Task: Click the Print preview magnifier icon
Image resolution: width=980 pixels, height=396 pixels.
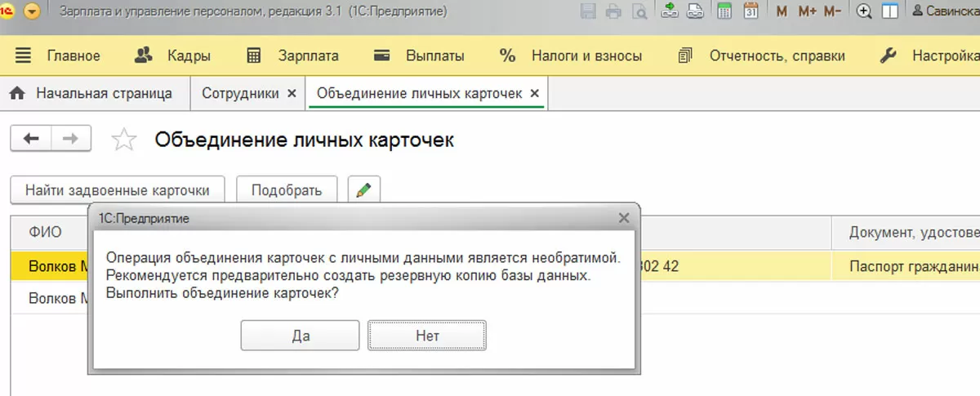Action: [639, 11]
